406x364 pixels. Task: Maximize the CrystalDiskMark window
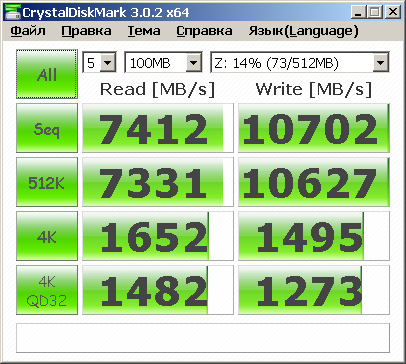tap(375, 12)
